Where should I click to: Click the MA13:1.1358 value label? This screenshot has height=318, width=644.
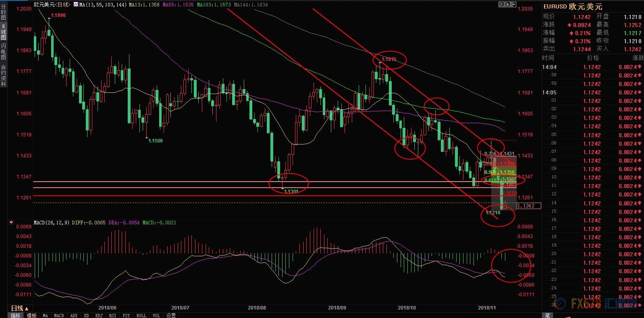tap(144, 4)
